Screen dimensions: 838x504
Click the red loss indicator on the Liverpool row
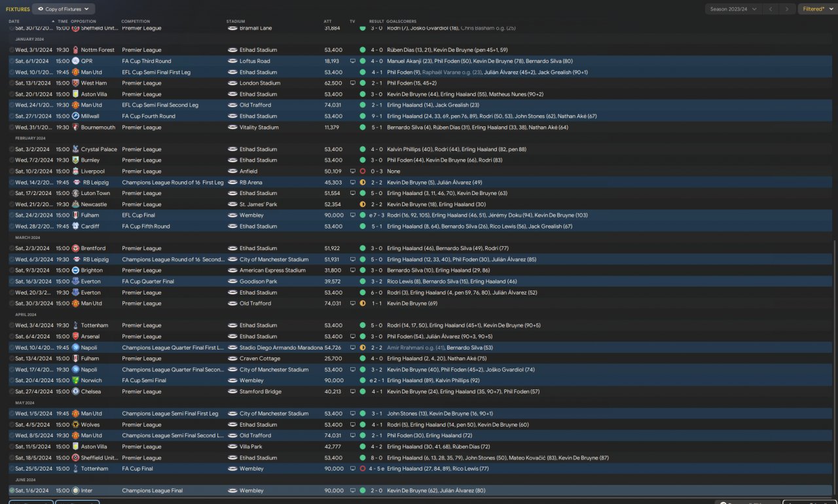(x=363, y=171)
